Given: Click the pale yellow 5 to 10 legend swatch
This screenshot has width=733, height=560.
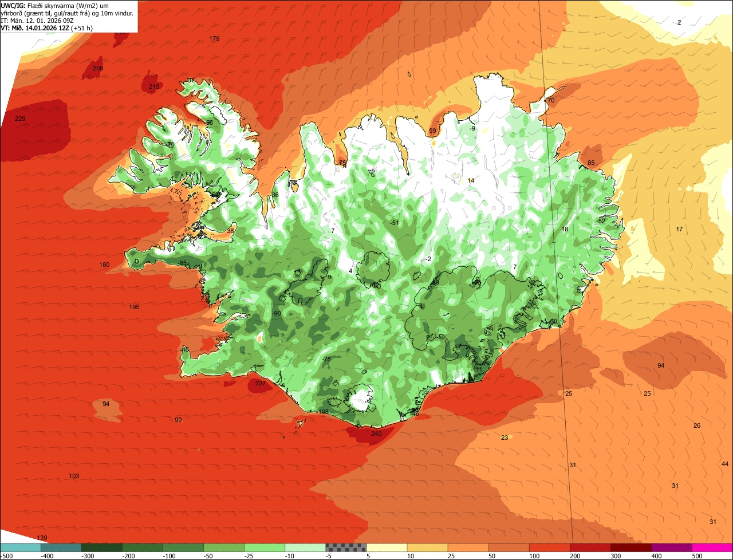Looking at the screenshot, I should pos(387,547).
